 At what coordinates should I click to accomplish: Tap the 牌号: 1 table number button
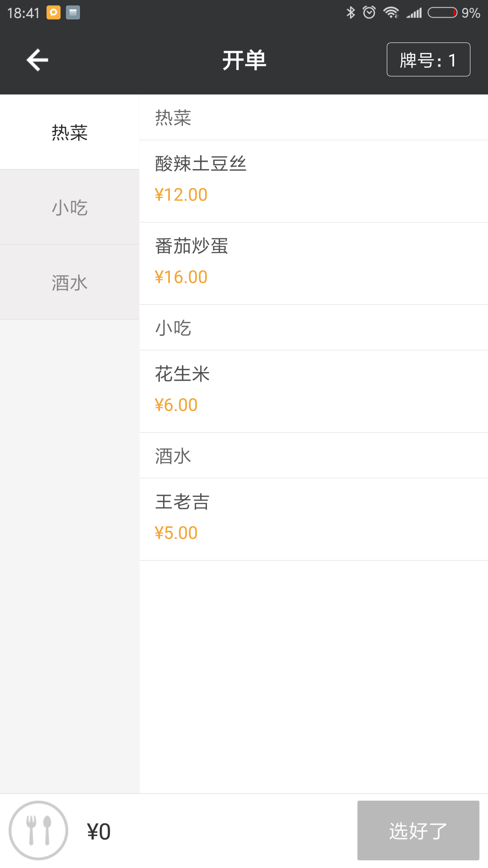pos(428,60)
